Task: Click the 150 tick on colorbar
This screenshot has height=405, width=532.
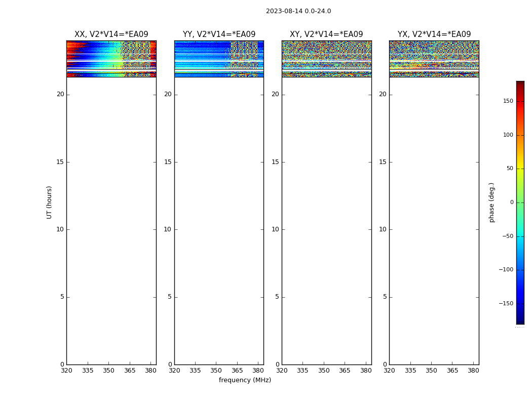Action: pos(507,101)
